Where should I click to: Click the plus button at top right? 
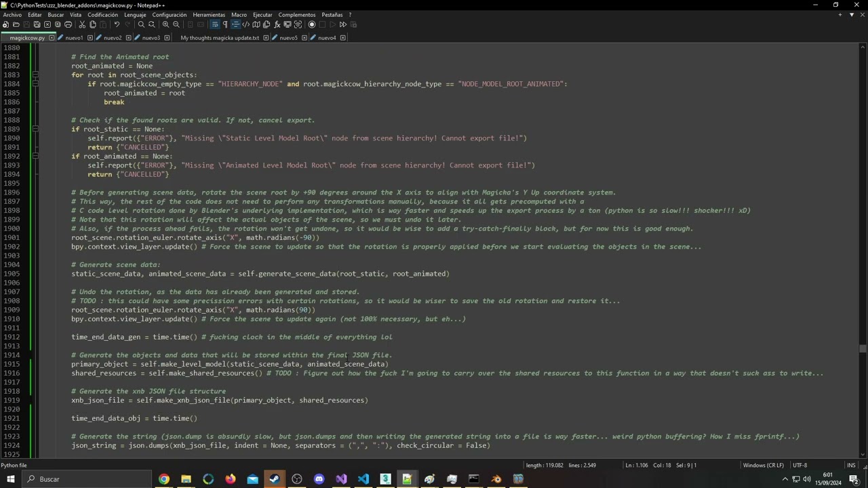pyautogui.click(x=840, y=14)
